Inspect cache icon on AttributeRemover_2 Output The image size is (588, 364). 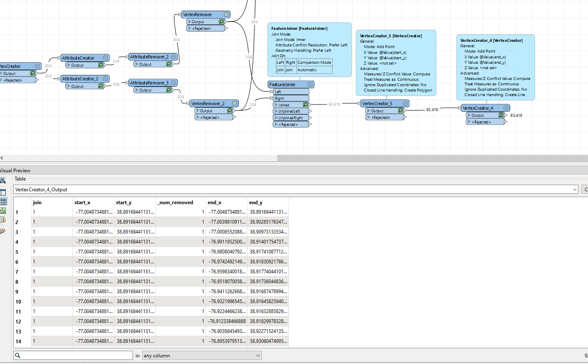[x=169, y=64]
